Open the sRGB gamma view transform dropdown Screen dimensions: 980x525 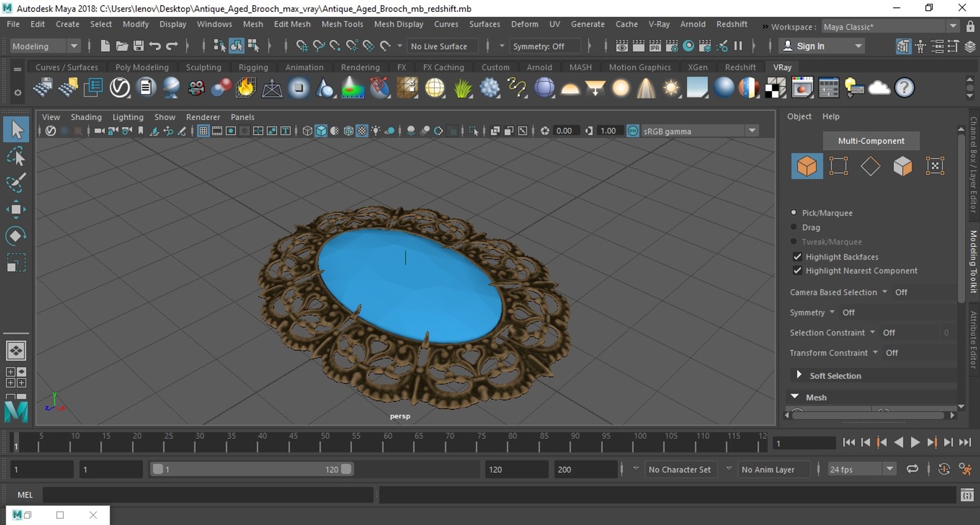click(x=699, y=131)
